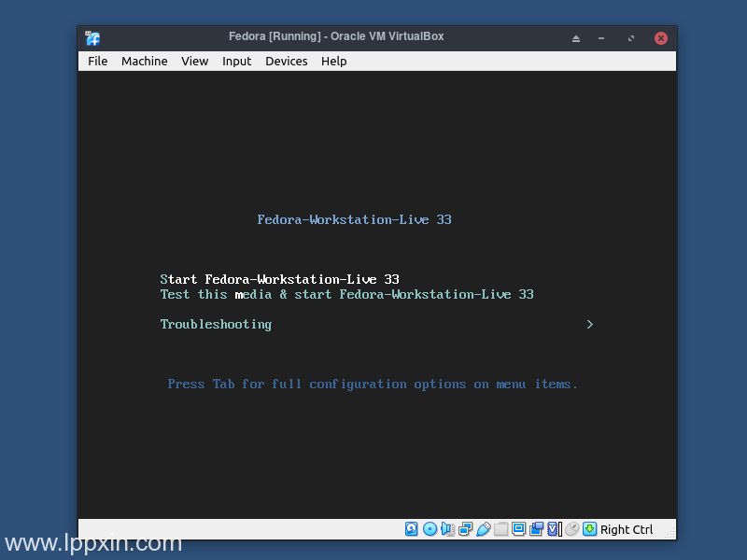Open the Devices menu
The image size is (747, 560).
pos(287,62)
